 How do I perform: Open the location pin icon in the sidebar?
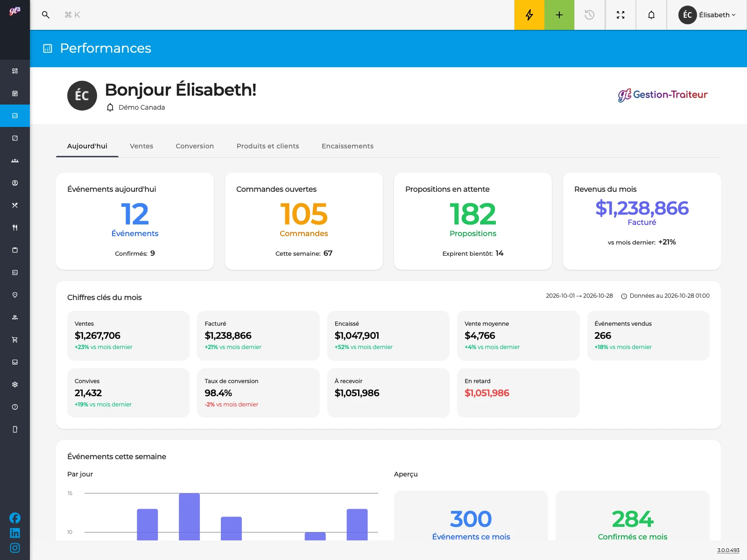point(15,295)
